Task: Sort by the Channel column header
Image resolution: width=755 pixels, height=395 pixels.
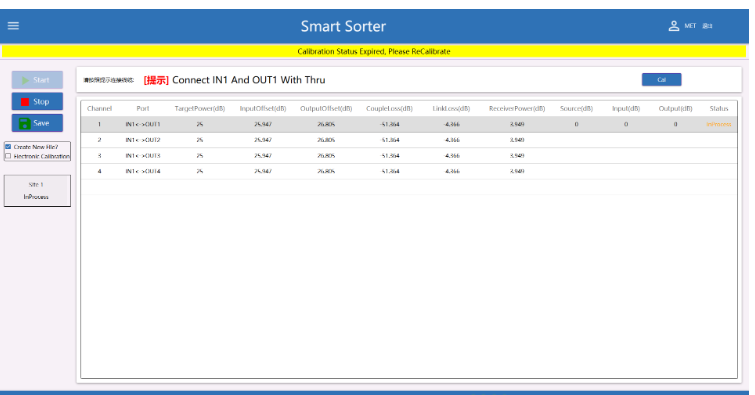Action: 99,108
